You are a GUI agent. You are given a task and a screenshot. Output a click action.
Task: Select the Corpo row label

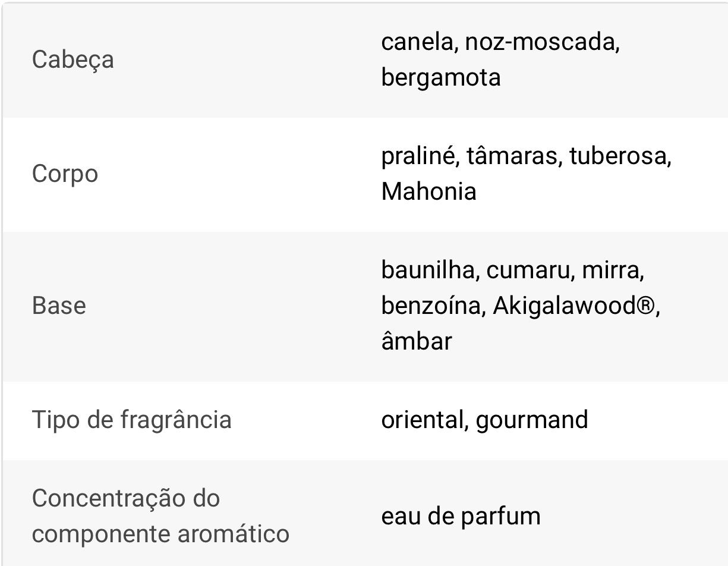click(x=65, y=174)
